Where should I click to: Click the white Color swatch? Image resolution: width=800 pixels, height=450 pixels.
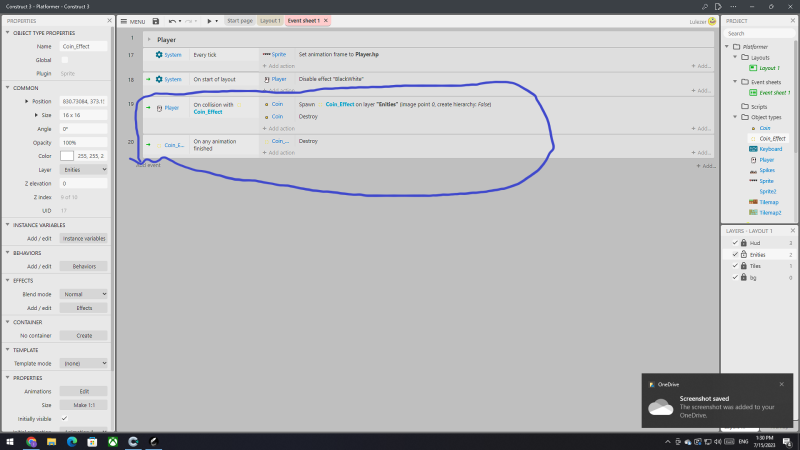pyautogui.click(x=67, y=156)
